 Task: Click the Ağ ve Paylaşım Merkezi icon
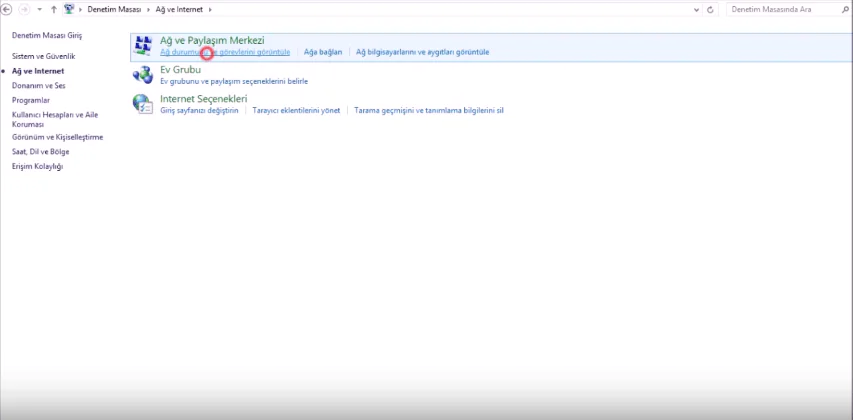tap(143, 45)
